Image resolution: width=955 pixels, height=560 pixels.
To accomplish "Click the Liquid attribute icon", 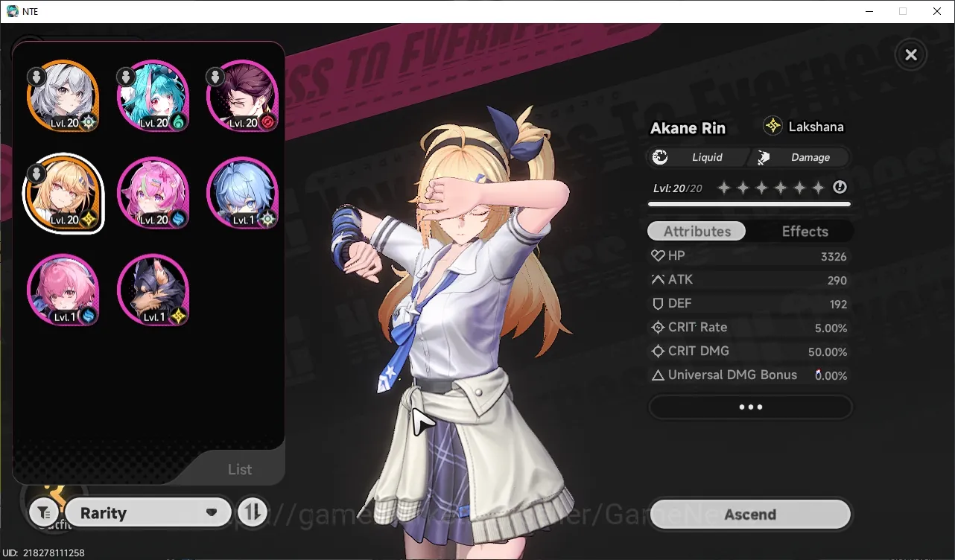I will point(660,157).
